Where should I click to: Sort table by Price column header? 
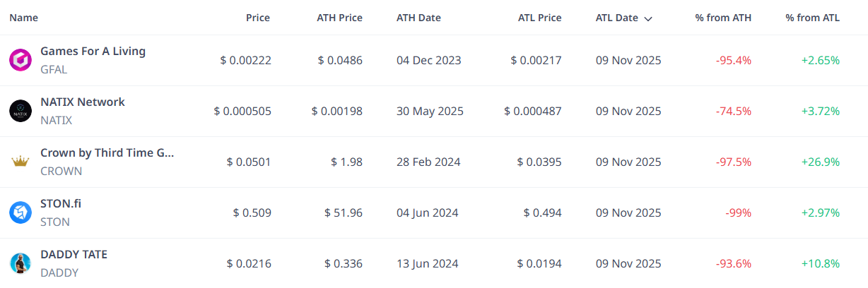click(257, 18)
